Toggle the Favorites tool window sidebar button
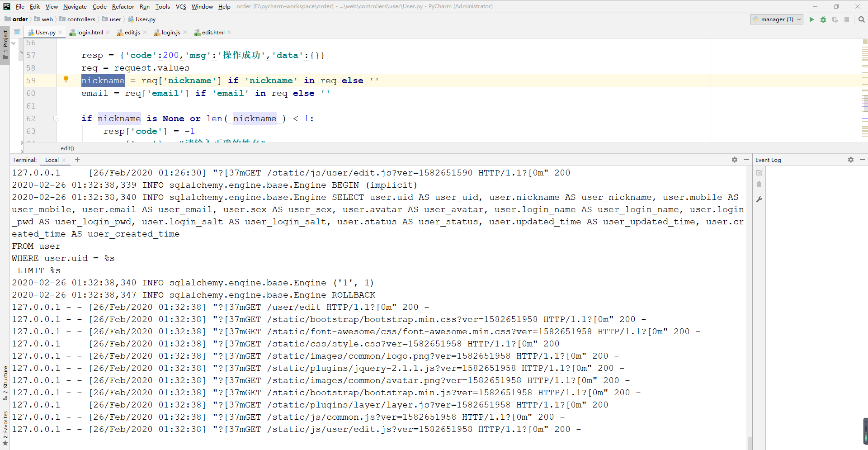This screenshot has height=450, width=868. [5, 428]
